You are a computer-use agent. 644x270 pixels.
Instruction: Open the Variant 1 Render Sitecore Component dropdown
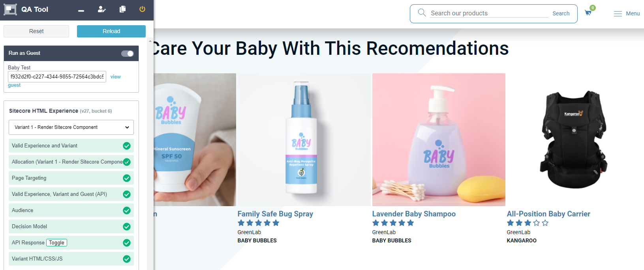coord(71,127)
